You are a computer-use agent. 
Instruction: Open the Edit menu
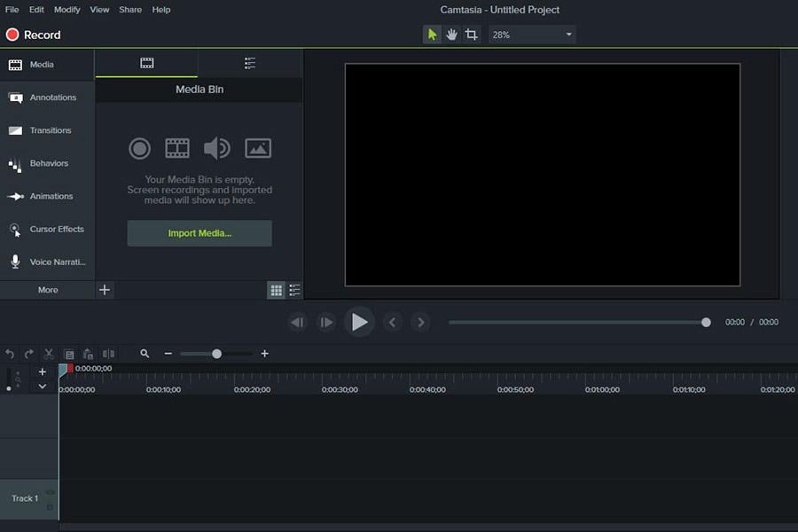36,10
